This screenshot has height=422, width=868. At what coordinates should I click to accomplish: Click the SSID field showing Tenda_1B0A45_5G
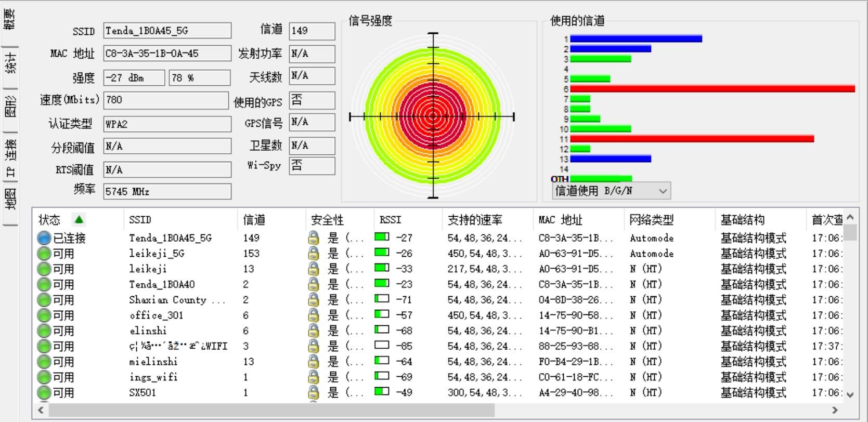click(167, 31)
